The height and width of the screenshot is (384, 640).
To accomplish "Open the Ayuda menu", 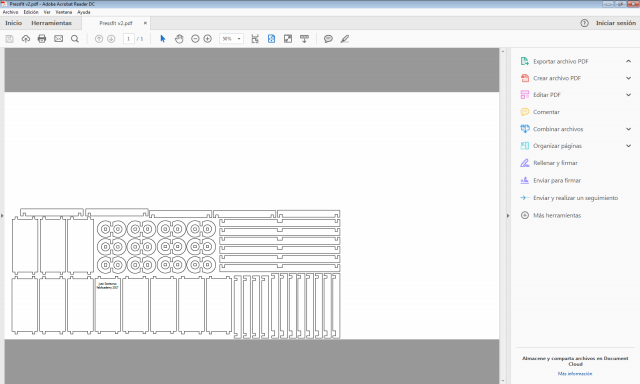I will point(84,12).
